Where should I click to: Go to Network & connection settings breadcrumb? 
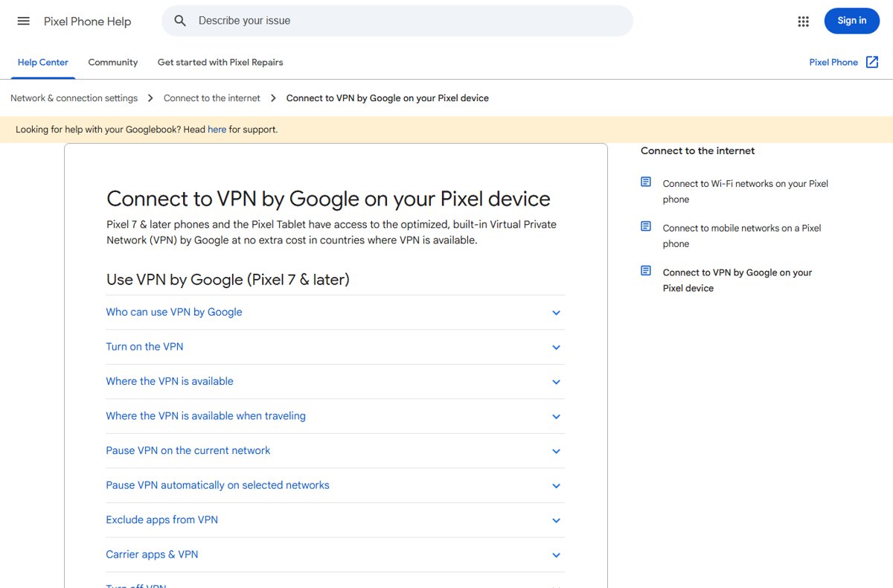[x=74, y=98]
